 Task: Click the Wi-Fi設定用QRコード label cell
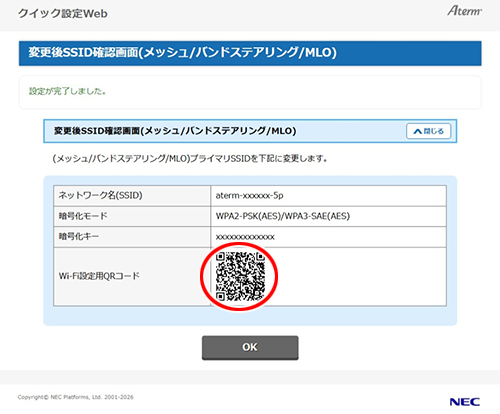132,276
